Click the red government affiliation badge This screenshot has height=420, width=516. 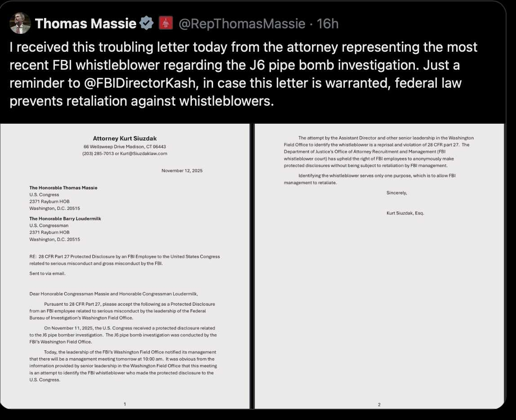165,23
